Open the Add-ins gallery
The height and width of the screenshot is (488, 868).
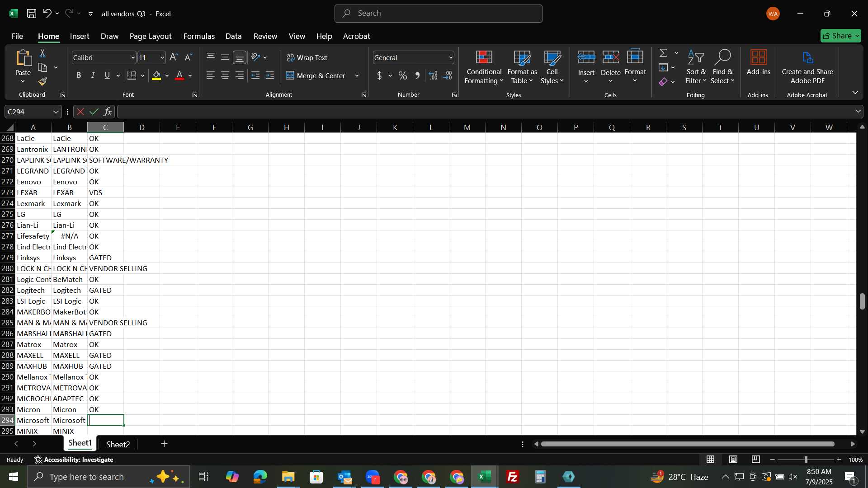click(x=758, y=62)
